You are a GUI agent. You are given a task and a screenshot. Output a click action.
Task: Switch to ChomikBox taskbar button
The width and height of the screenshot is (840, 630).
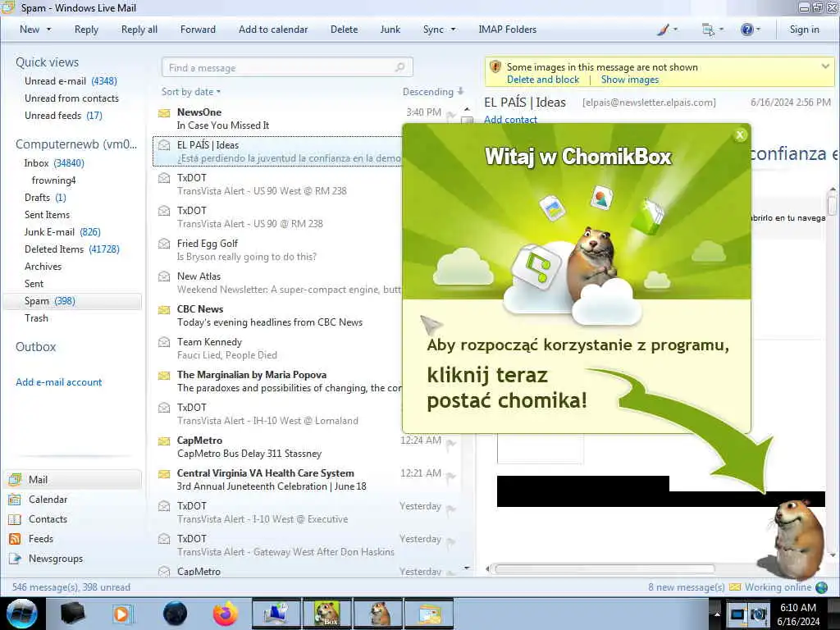327,614
